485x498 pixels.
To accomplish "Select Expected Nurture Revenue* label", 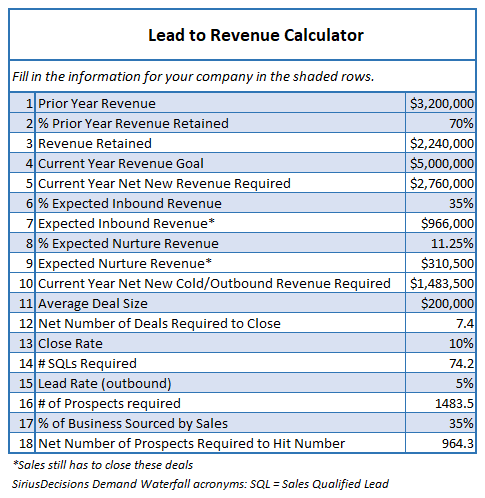I will (125, 263).
